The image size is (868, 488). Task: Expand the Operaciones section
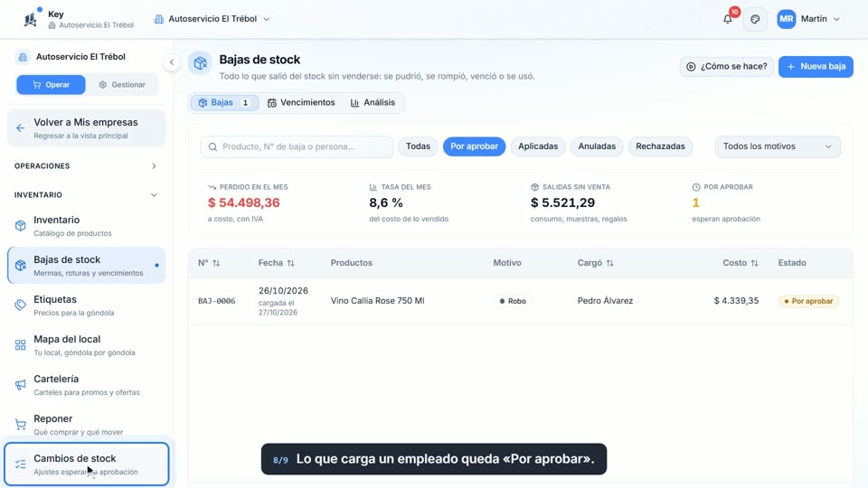coord(86,166)
